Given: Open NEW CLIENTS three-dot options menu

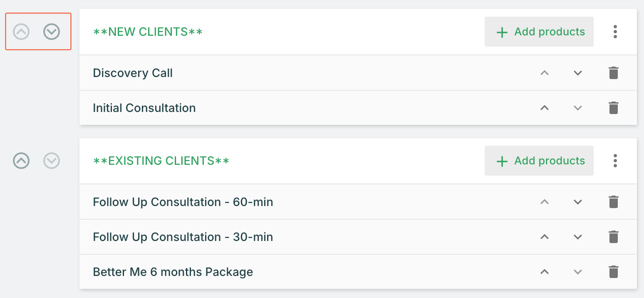Looking at the screenshot, I should 615,32.
